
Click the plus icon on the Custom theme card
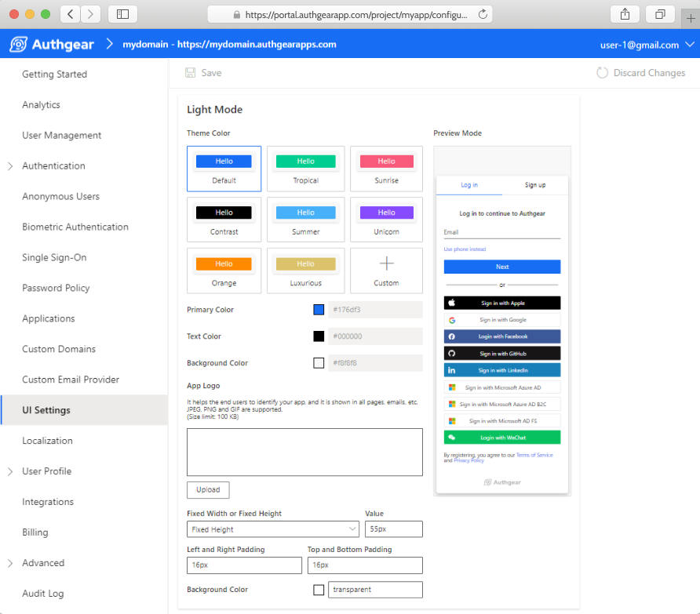pos(386,264)
